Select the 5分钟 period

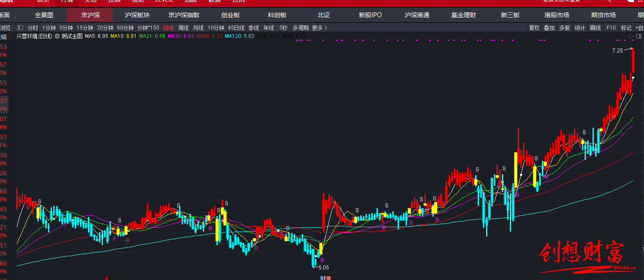[x=66, y=28]
